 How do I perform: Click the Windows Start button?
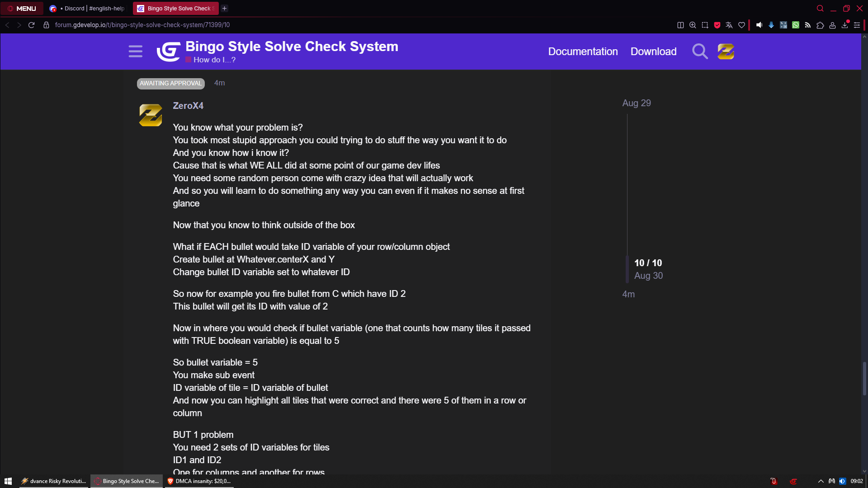[x=8, y=481]
